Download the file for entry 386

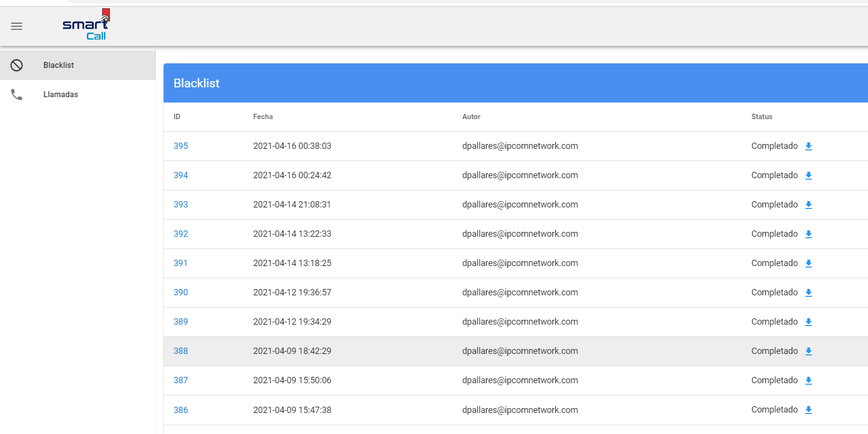click(808, 410)
